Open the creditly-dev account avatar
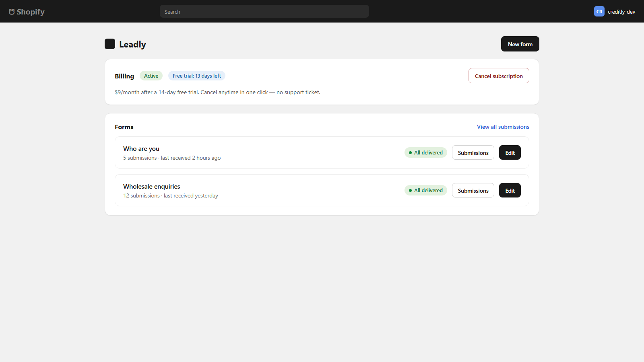 tap(599, 12)
